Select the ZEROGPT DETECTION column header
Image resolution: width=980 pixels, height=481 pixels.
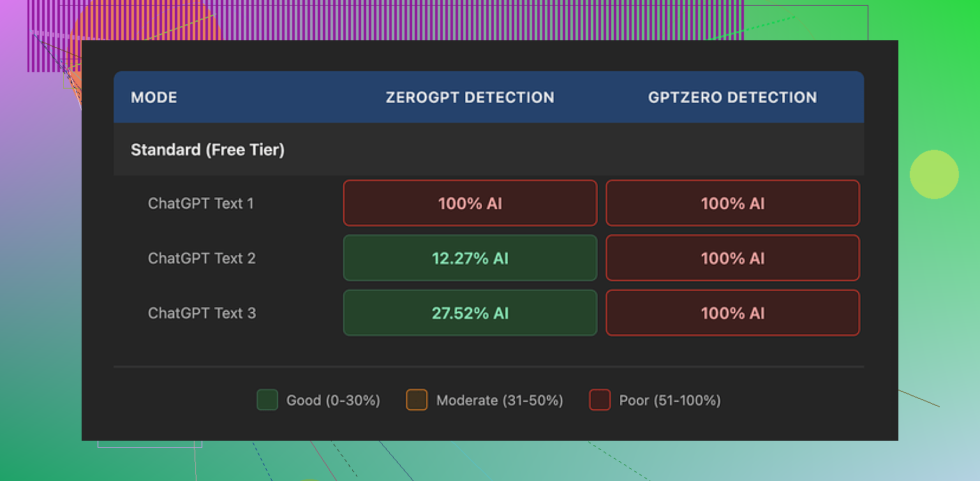coord(470,97)
